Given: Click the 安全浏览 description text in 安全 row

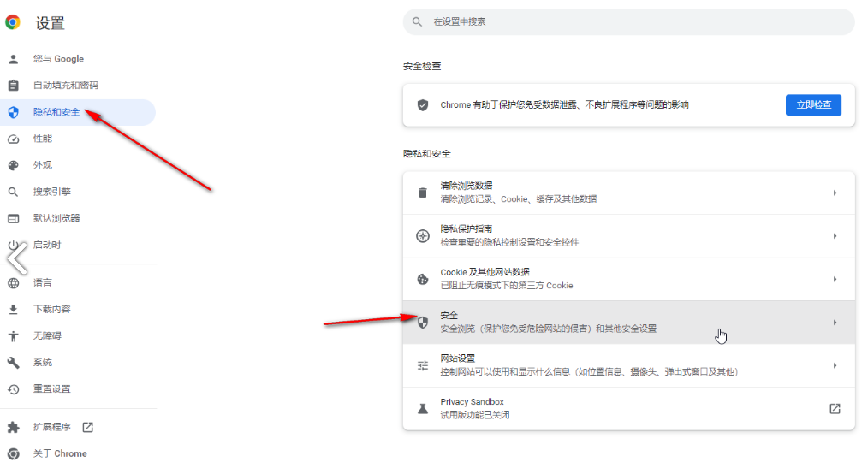Looking at the screenshot, I should coord(548,329).
